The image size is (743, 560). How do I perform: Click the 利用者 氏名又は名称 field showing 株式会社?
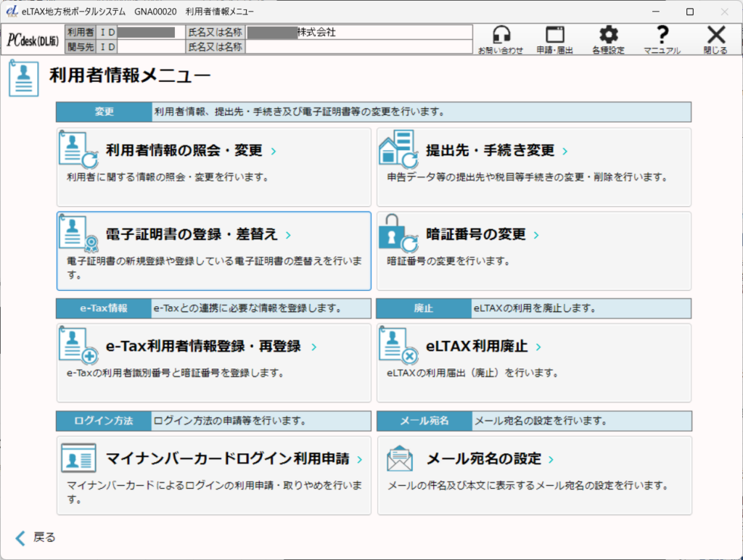coord(358,32)
